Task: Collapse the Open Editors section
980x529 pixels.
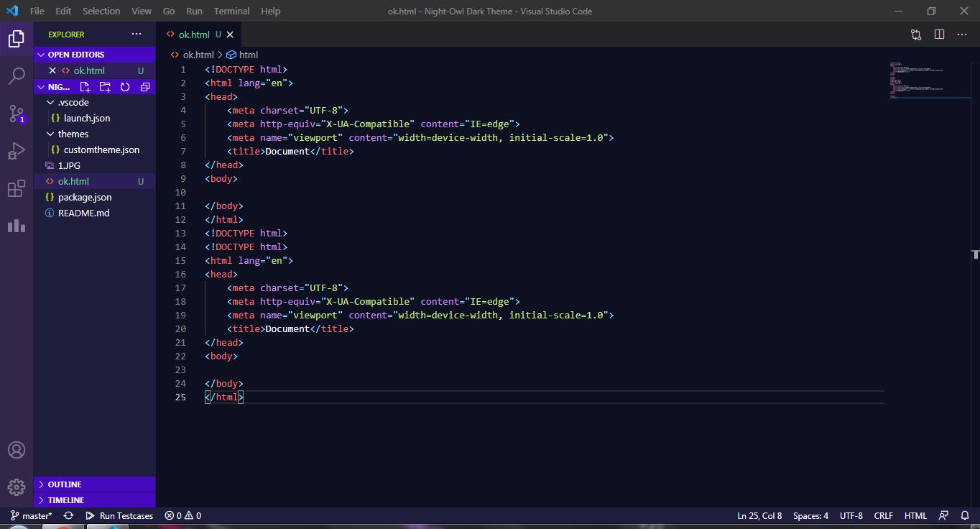Action: point(94,55)
